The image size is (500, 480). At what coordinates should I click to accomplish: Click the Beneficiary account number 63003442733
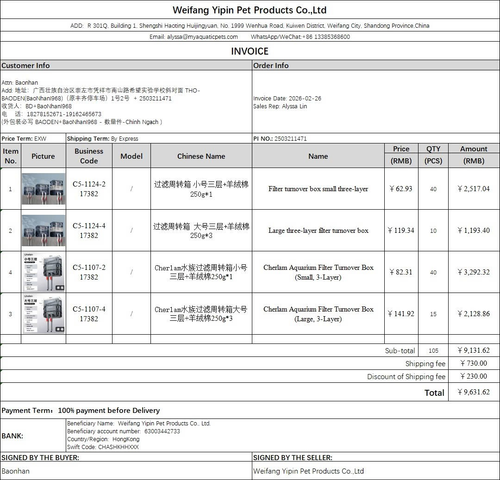(x=123, y=431)
